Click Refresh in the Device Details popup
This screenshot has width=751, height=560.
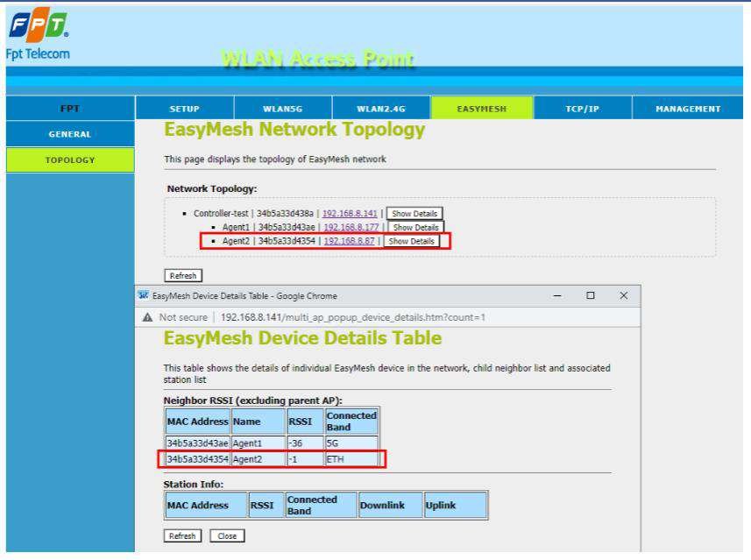point(182,535)
